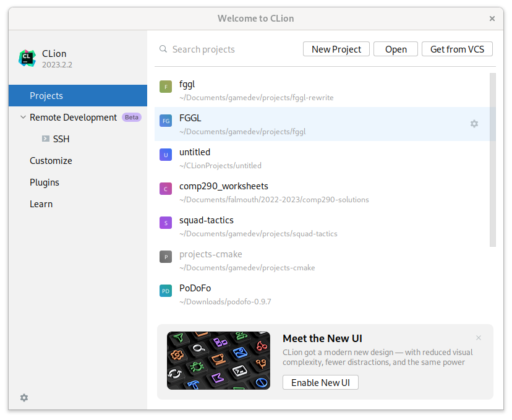512x420 pixels.
Task: Click the CLion 2023.2.2 version text
Action: coord(57,65)
